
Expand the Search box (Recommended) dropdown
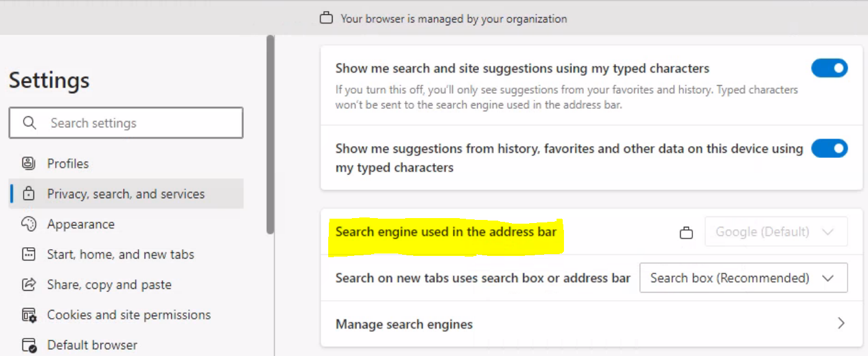[743, 278]
